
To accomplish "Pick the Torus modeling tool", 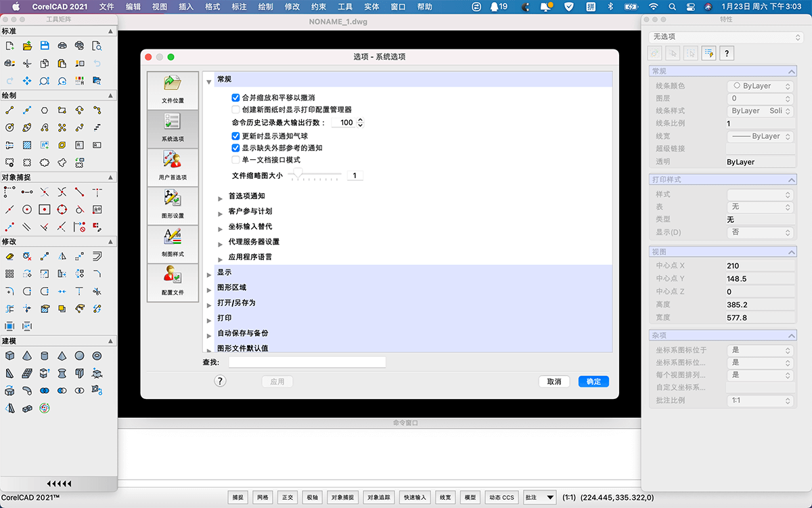I will [x=97, y=355].
